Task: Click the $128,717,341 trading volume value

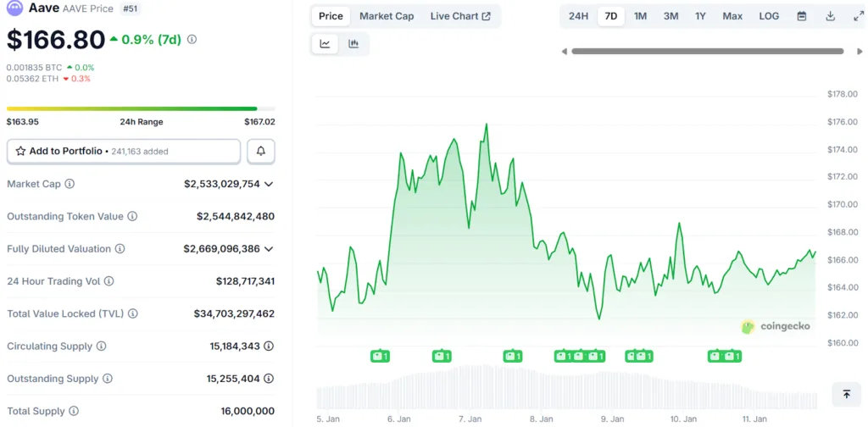Action: pos(245,281)
